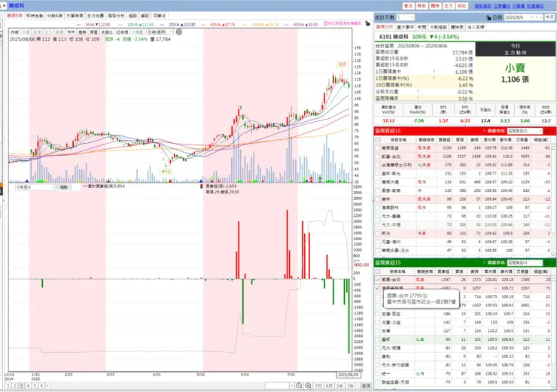Expand arrow after pager number 6
This screenshot has height=392, width=557.
[x=47, y=386]
